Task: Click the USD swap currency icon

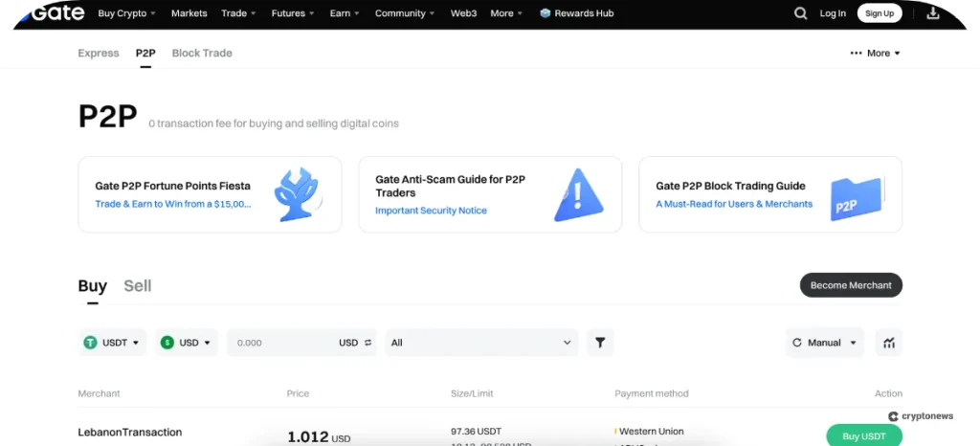Action: tap(367, 343)
